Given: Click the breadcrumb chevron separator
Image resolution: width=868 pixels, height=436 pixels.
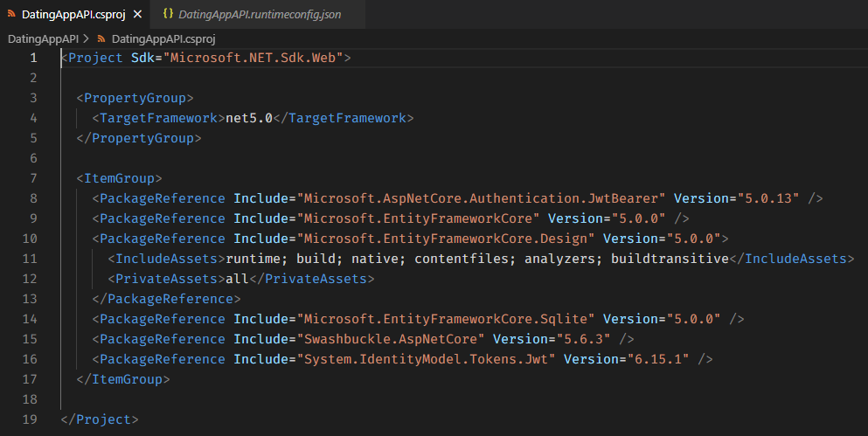Looking at the screenshot, I should coord(87,38).
